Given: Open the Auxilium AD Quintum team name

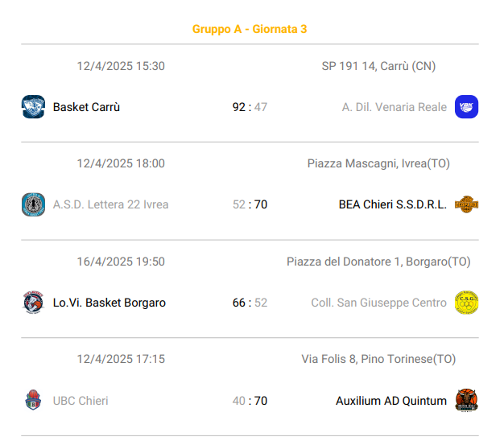Looking at the screenshot, I should [391, 401].
